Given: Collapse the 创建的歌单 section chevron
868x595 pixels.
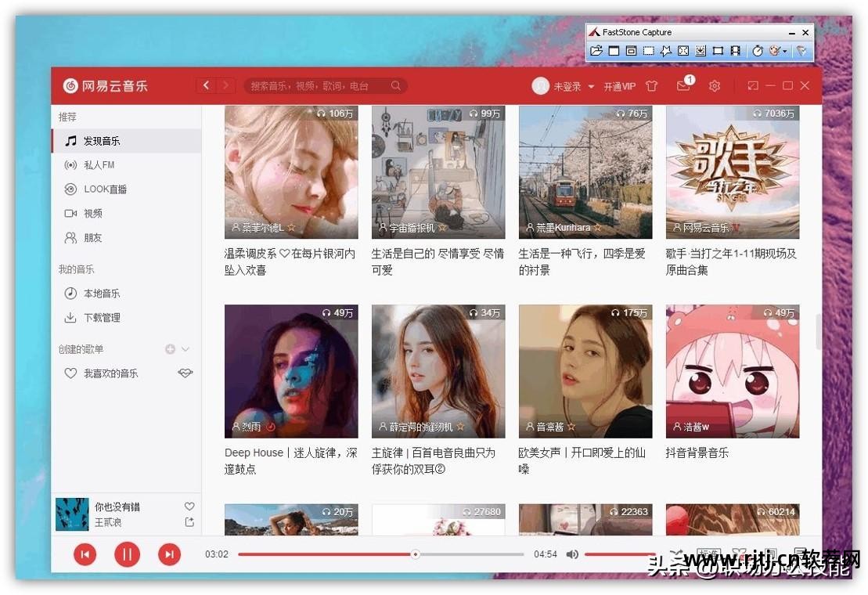Looking at the screenshot, I should (x=185, y=348).
